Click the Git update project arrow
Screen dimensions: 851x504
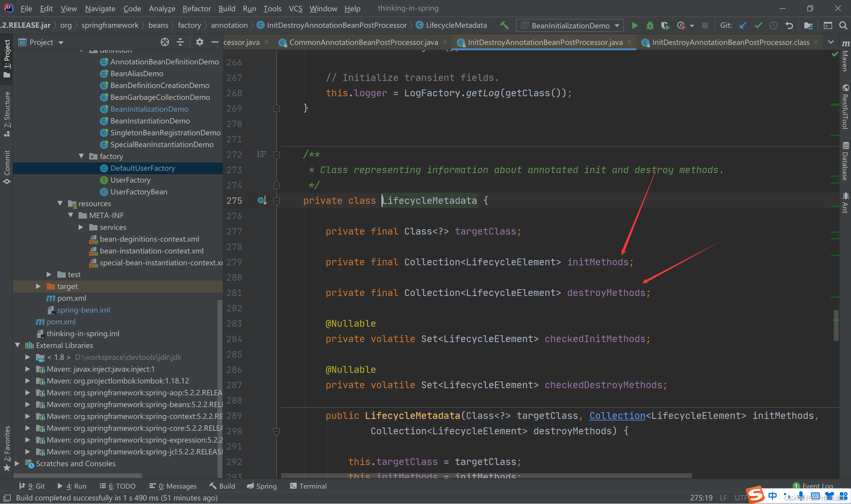[x=743, y=25]
